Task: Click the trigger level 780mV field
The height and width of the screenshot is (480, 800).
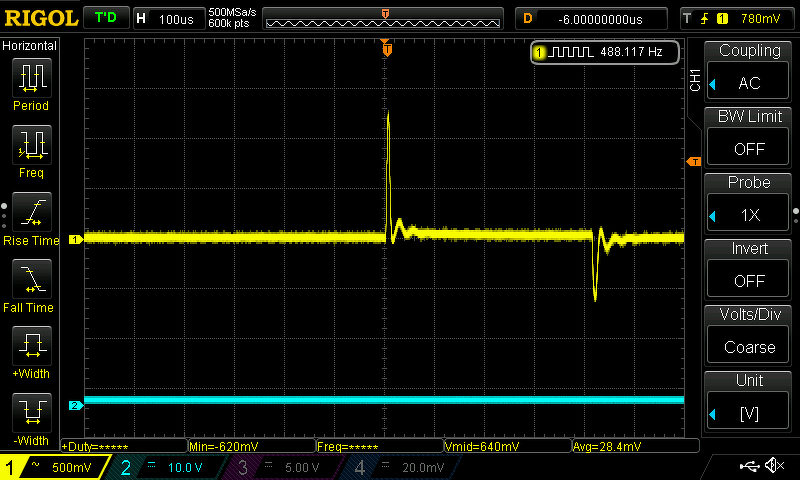Action: (x=738, y=19)
